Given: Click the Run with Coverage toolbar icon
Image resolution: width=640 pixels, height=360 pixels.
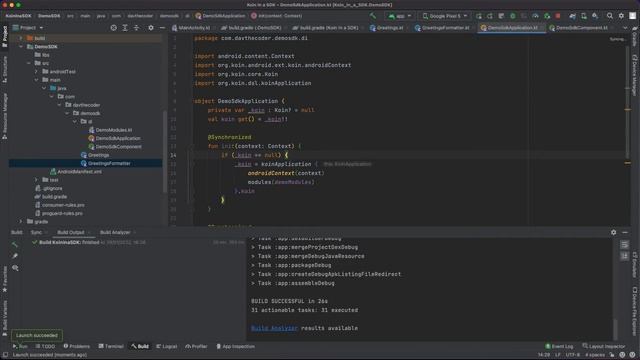Looking at the screenshot, I should click(x=524, y=16).
